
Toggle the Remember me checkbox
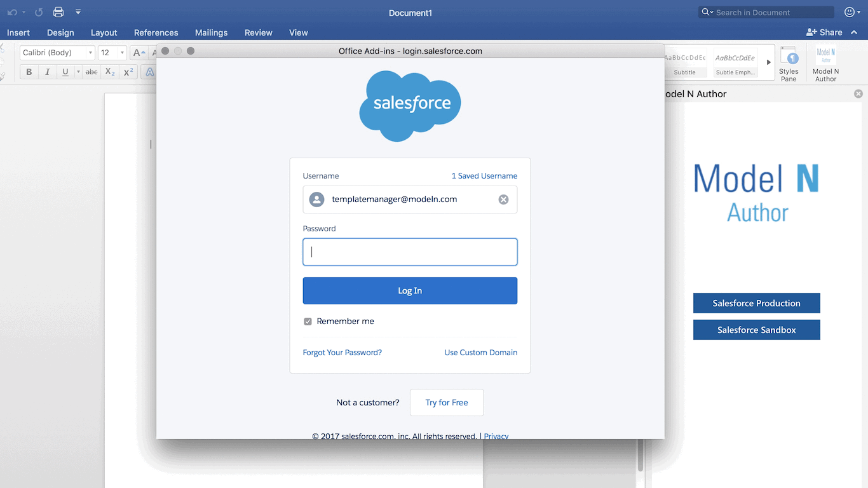308,322
